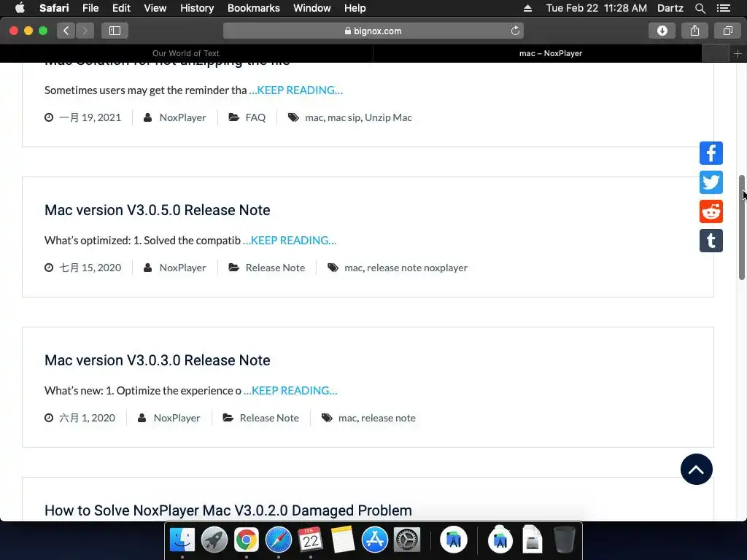Open the Window menu
This screenshot has width=747, height=560.
point(311,8)
